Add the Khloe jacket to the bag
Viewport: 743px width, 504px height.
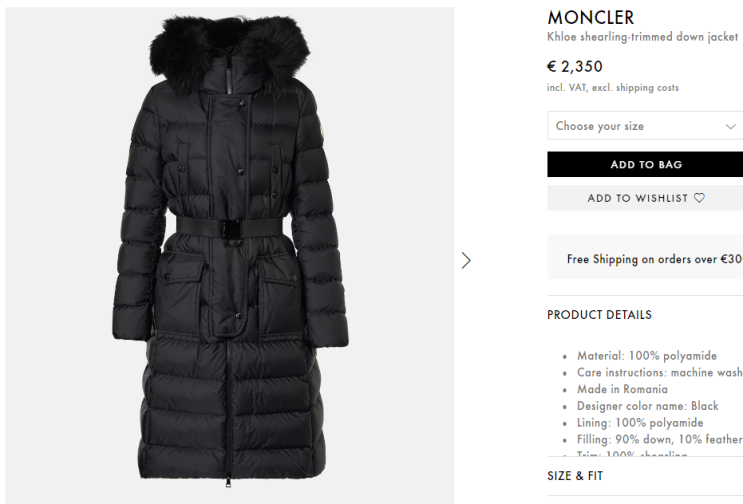coord(645,164)
